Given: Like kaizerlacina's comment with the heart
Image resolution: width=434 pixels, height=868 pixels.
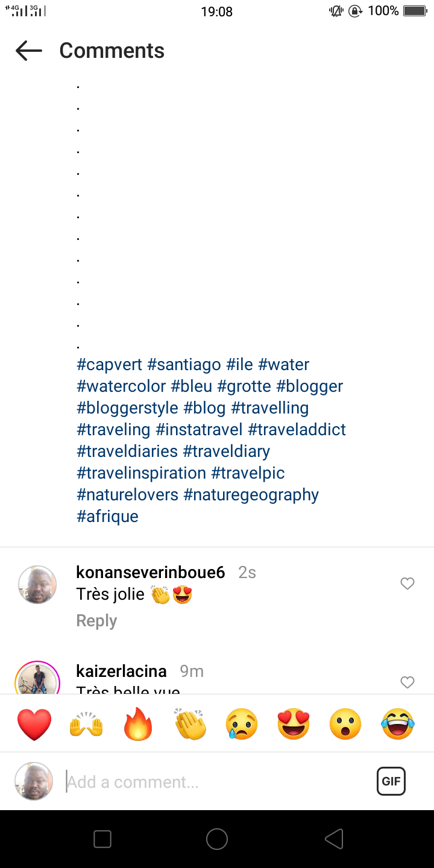Looking at the screenshot, I should [407, 682].
